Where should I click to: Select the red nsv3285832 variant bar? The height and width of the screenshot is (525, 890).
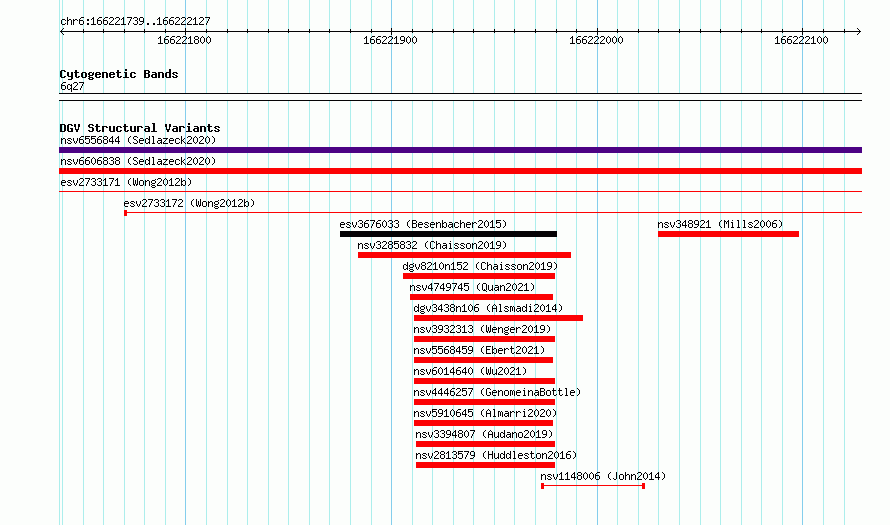[464, 255]
